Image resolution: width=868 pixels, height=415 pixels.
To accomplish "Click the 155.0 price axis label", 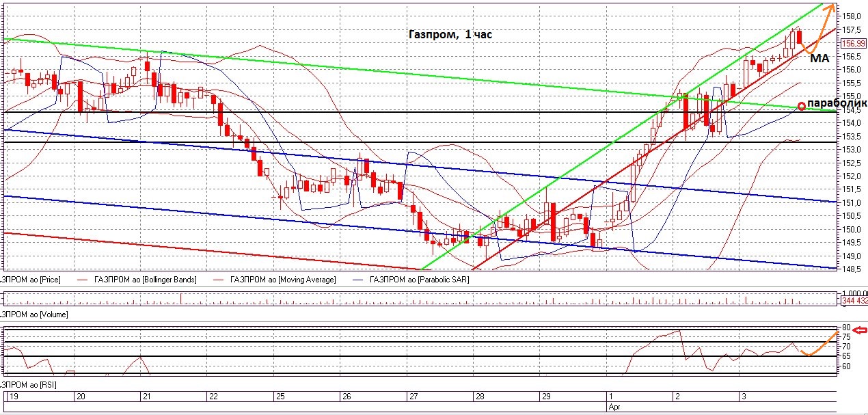I will (x=852, y=96).
